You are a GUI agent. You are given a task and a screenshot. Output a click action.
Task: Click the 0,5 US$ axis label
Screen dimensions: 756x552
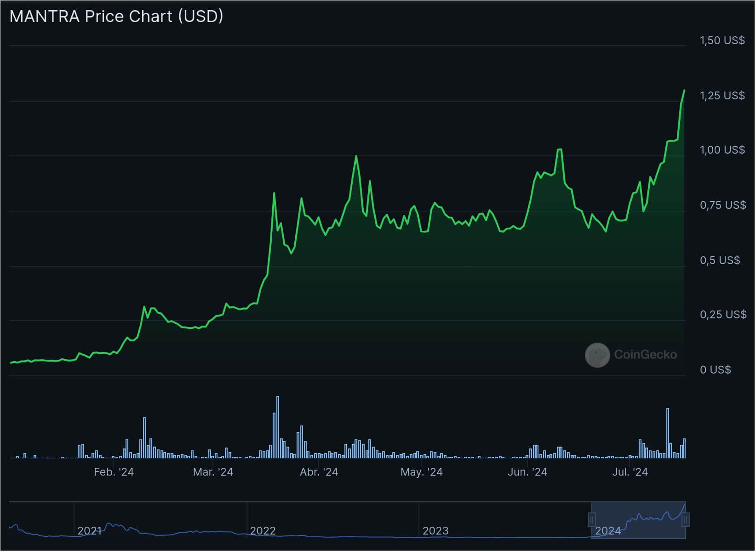click(720, 260)
